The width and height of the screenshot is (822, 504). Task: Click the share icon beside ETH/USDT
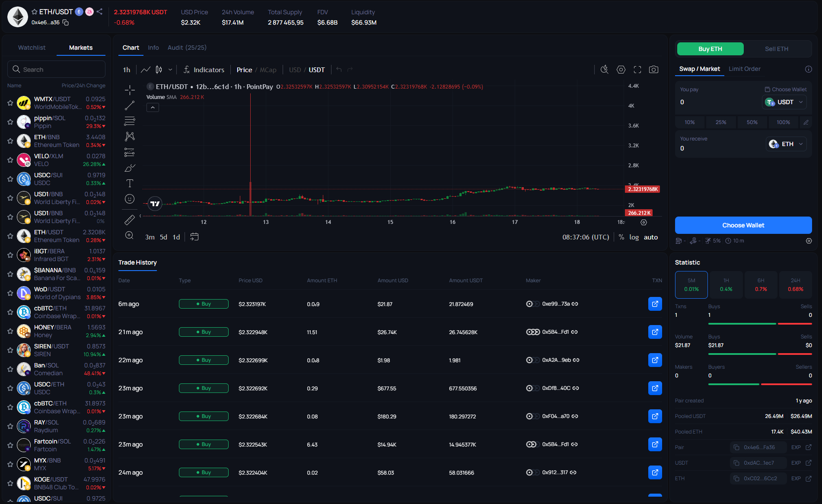99,12
